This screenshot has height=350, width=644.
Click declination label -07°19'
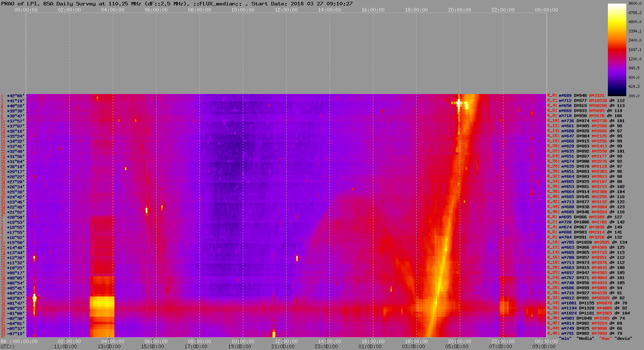(16, 334)
